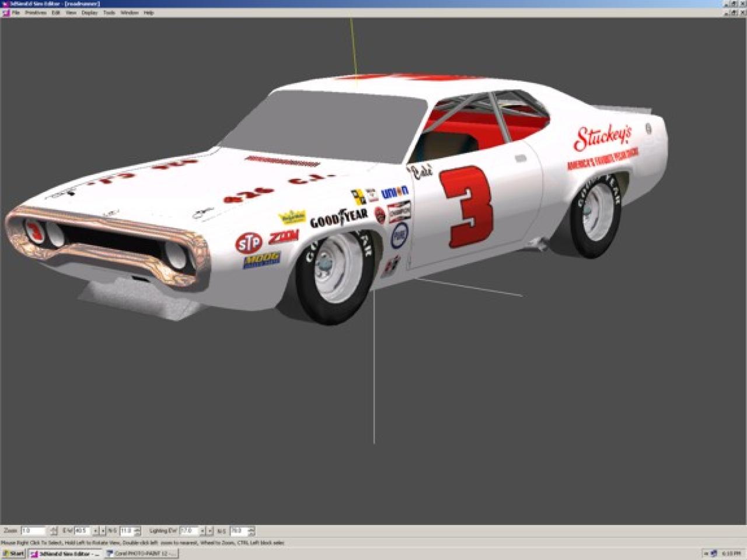Click the view E-W rotation value field

(81, 531)
